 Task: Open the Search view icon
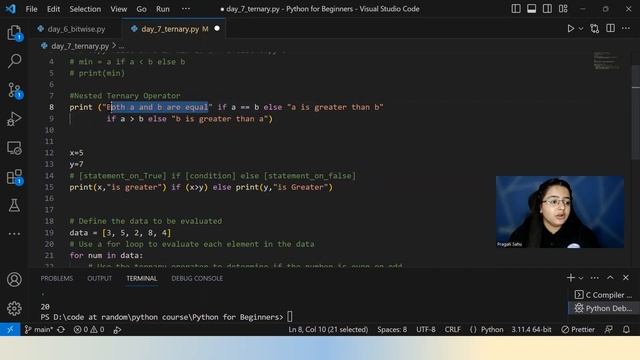coord(14,61)
